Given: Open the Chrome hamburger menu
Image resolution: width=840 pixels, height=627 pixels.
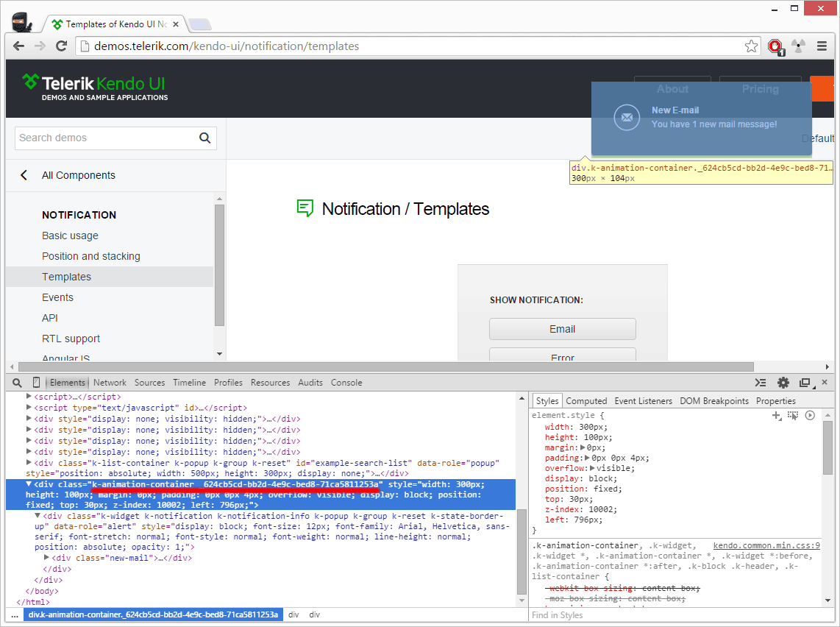Looking at the screenshot, I should point(822,46).
